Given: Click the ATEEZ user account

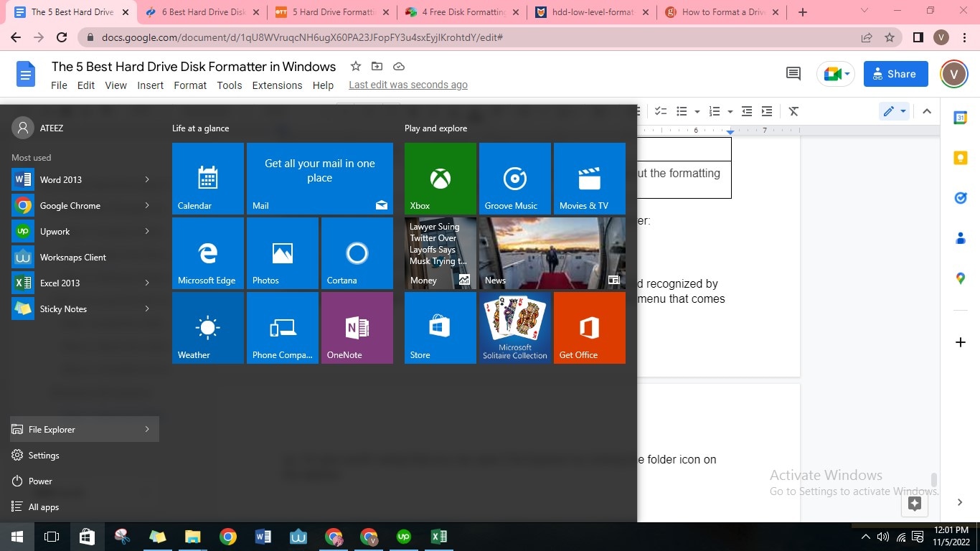Looking at the screenshot, I should 39,128.
